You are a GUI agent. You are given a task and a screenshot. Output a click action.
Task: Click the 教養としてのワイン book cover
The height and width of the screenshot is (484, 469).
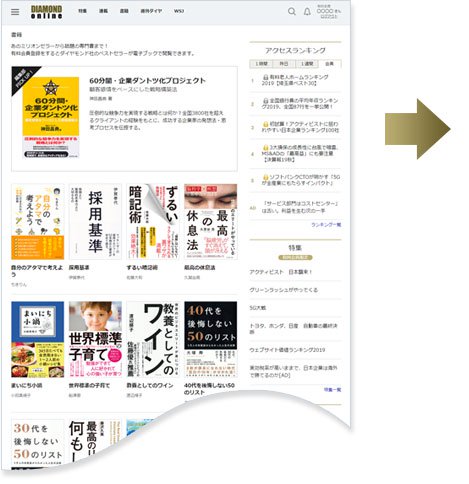[x=153, y=339]
